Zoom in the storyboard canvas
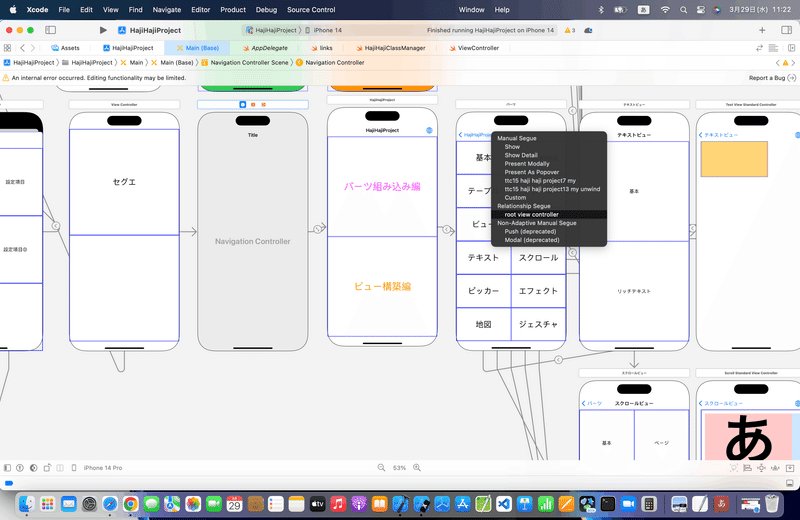The image size is (800, 520). [x=417, y=467]
